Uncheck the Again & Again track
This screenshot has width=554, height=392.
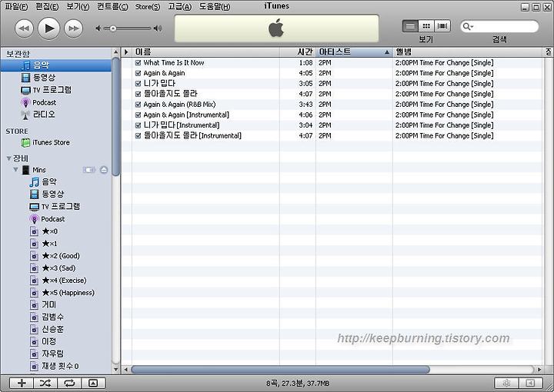138,73
